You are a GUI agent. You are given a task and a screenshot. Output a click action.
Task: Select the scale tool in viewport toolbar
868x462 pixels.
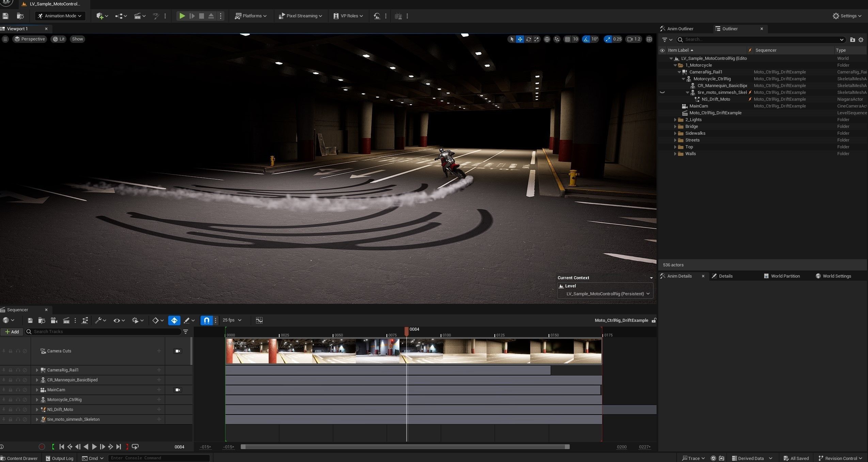(x=537, y=39)
